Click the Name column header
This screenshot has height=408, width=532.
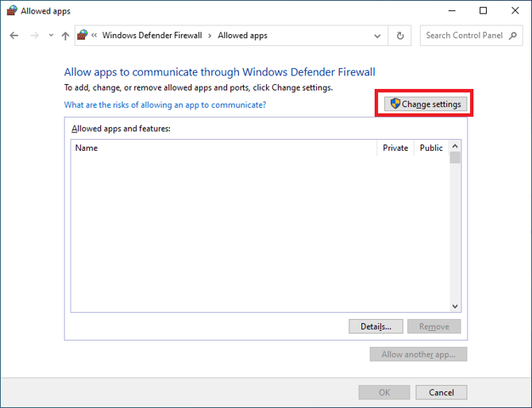coord(224,148)
